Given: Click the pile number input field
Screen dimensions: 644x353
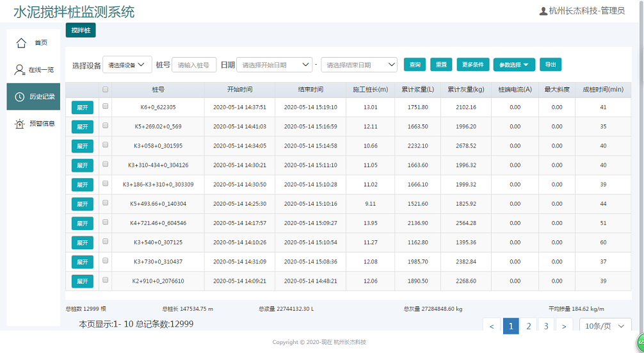Looking at the screenshot, I should [x=194, y=65].
